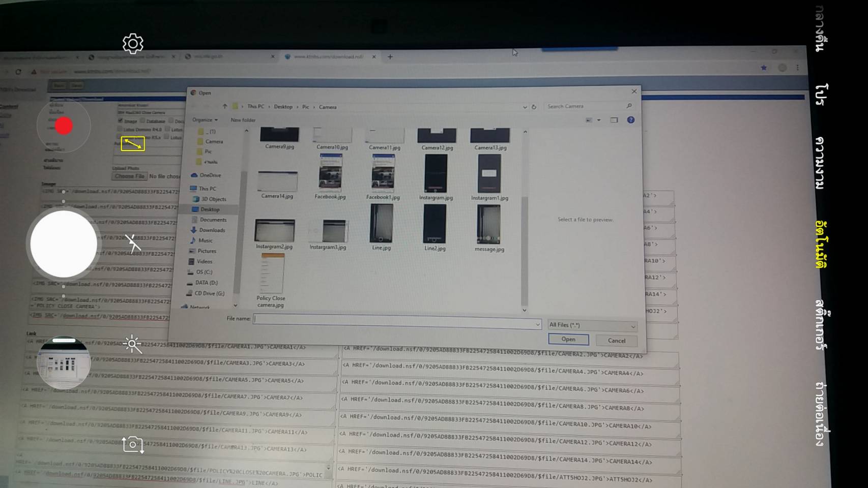This screenshot has height=488, width=868.
Task: Select Videos in navigation pane
Action: point(200,262)
